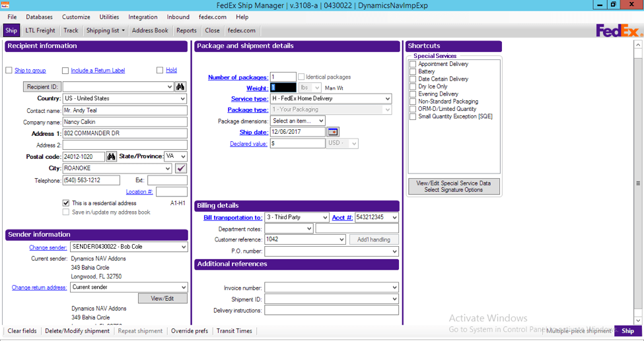This screenshot has width=644, height=341.
Task: Open the ship date calendar icon
Action: 333,132
